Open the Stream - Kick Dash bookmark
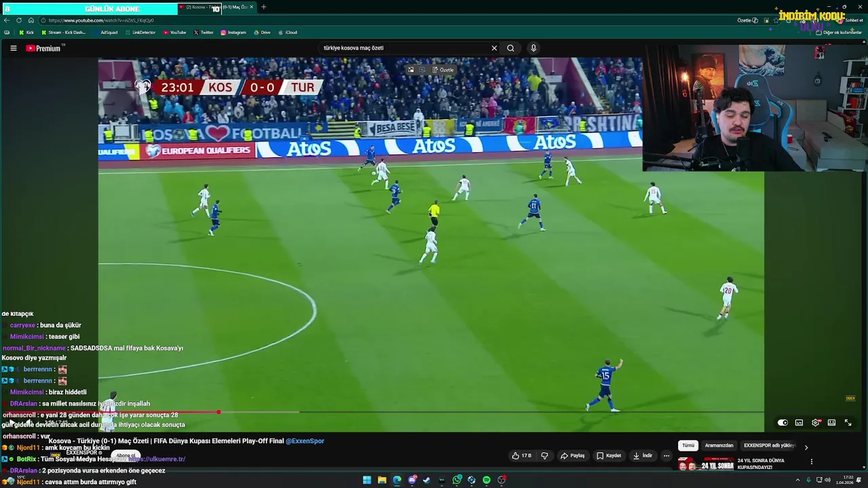The width and height of the screenshot is (868, 488). pyautogui.click(x=64, y=33)
